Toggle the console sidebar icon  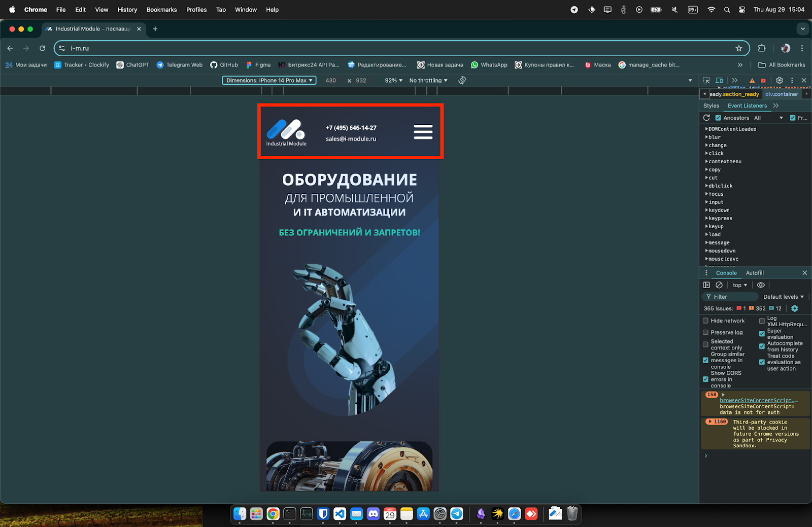point(706,285)
